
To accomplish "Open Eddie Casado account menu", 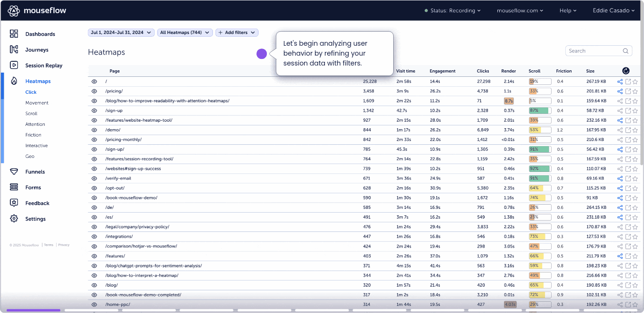I will pyautogui.click(x=614, y=10).
